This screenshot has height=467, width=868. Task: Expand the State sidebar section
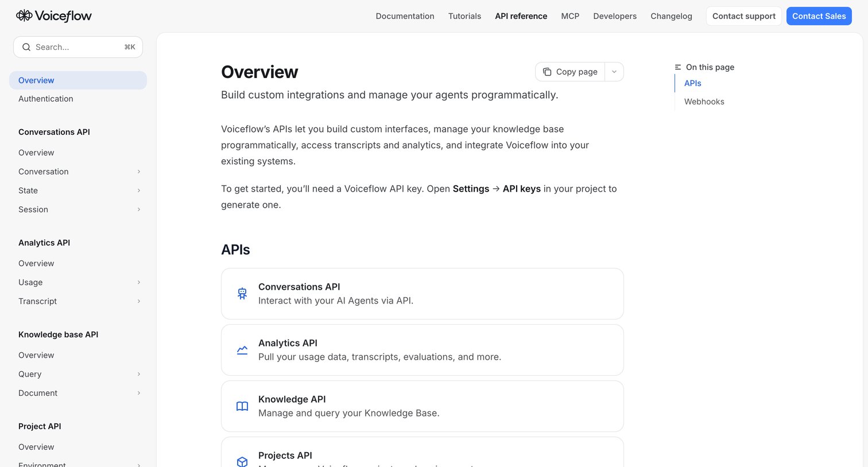[x=139, y=190]
